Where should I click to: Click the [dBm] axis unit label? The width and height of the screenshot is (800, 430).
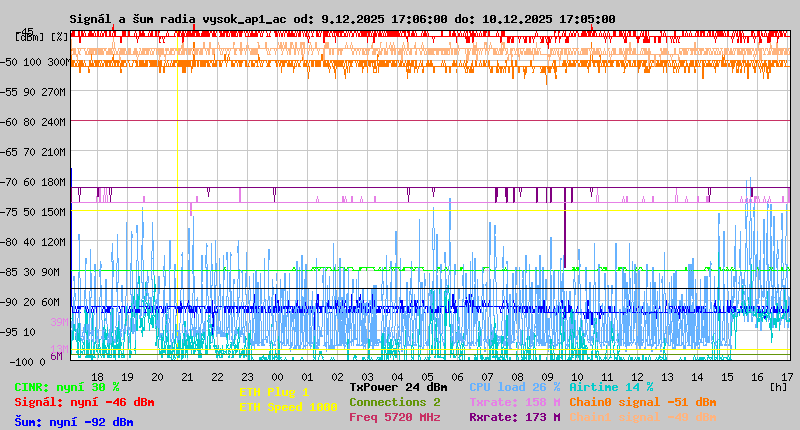[x=28, y=36]
